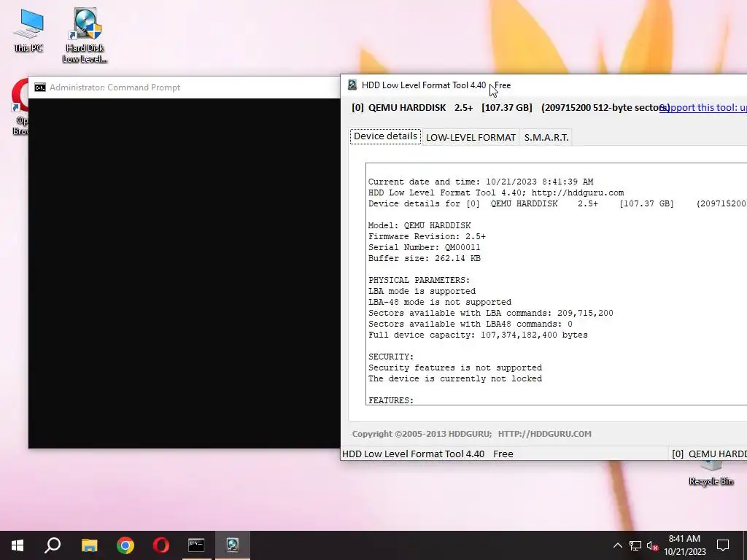Switch to the Device details tab
Viewport: 747px width, 560px height.
pyautogui.click(x=385, y=136)
